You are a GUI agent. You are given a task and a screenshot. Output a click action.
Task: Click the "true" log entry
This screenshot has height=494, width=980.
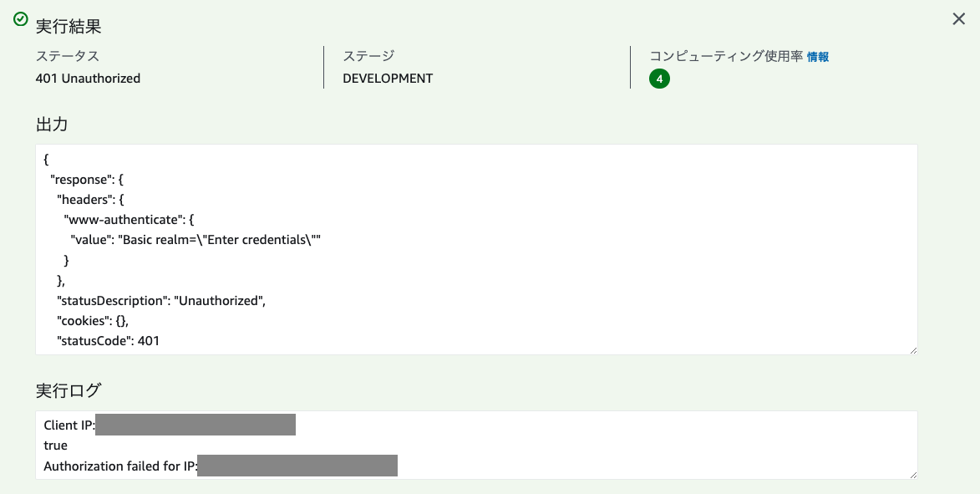(x=56, y=446)
